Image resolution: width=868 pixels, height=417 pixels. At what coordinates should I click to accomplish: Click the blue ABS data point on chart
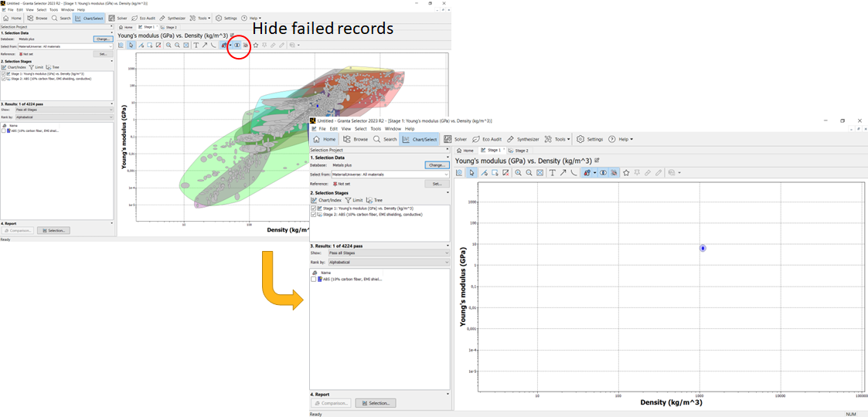703,248
